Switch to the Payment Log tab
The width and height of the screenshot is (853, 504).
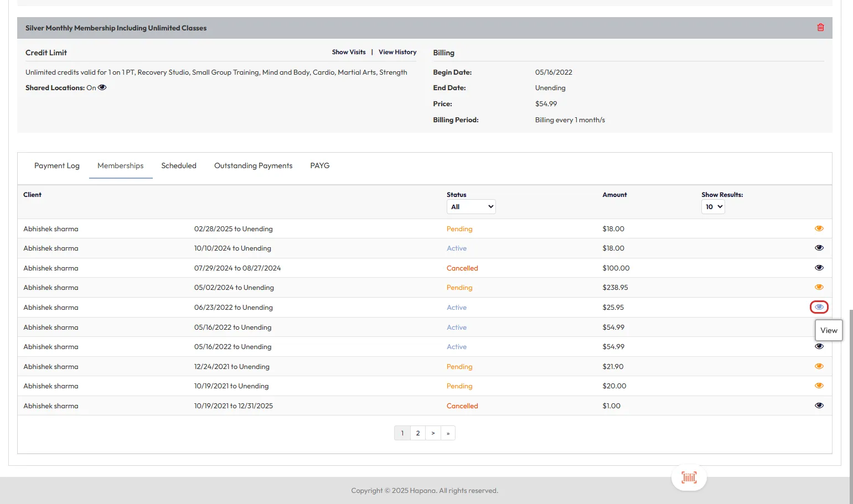point(57,165)
